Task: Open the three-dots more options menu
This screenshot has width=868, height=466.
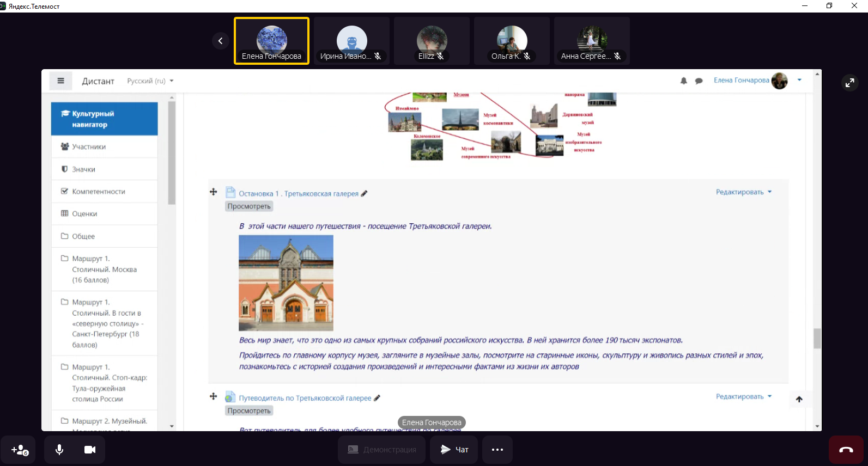Action: coord(497,450)
